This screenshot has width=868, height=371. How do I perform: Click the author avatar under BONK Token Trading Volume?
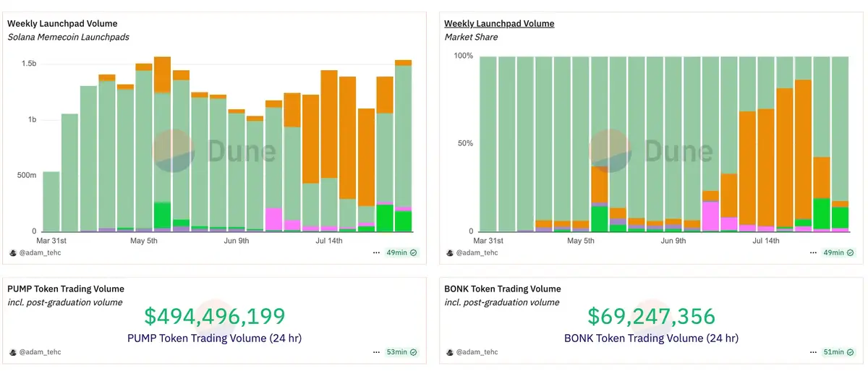click(449, 352)
